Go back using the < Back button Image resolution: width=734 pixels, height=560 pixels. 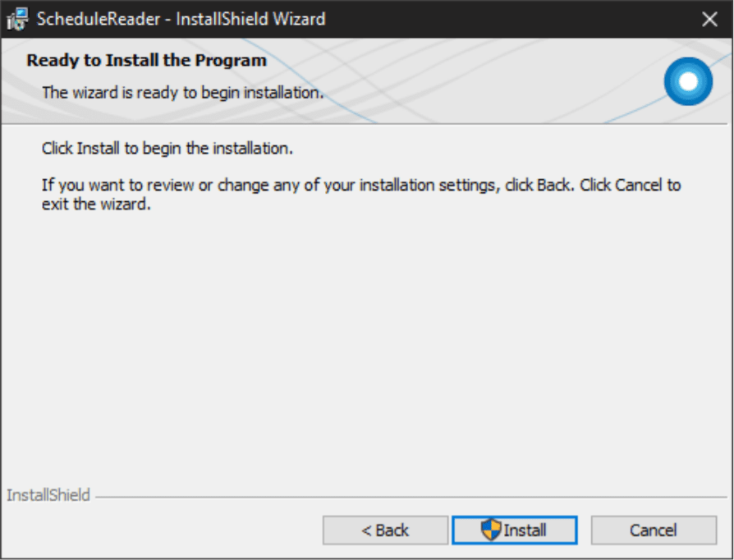click(x=385, y=530)
